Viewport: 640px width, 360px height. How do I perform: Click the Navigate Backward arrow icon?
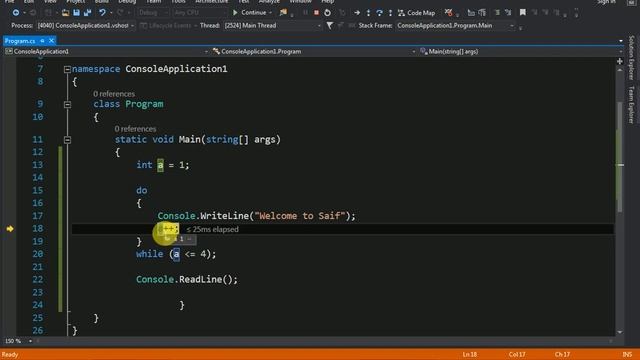pyautogui.click(x=16, y=13)
